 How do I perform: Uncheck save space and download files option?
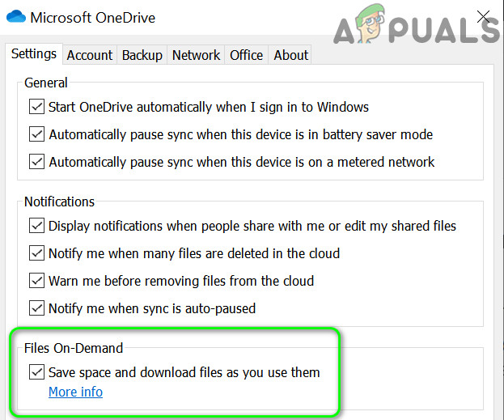click(x=36, y=372)
